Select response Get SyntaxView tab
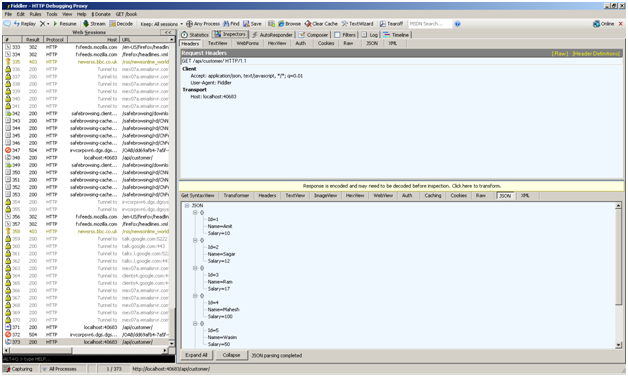Screen dimensions: 628x377 [x=197, y=196]
